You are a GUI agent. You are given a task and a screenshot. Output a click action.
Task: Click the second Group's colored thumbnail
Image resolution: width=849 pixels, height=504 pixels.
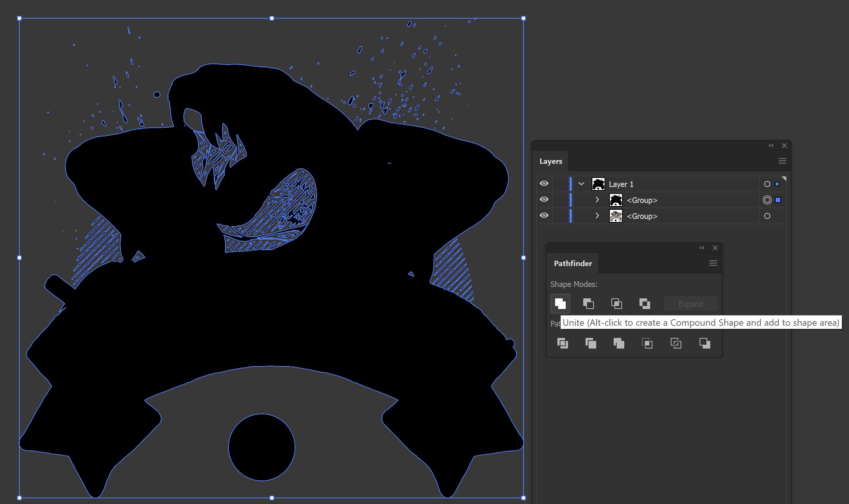coord(616,216)
